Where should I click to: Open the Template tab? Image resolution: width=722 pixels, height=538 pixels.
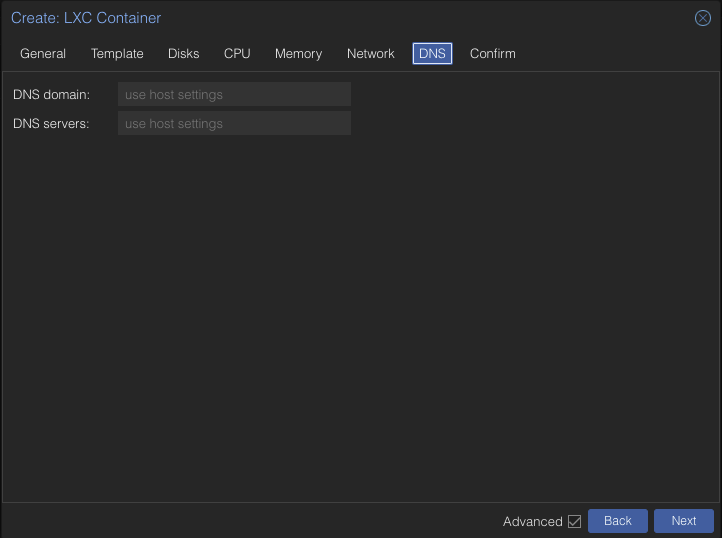(x=117, y=54)
